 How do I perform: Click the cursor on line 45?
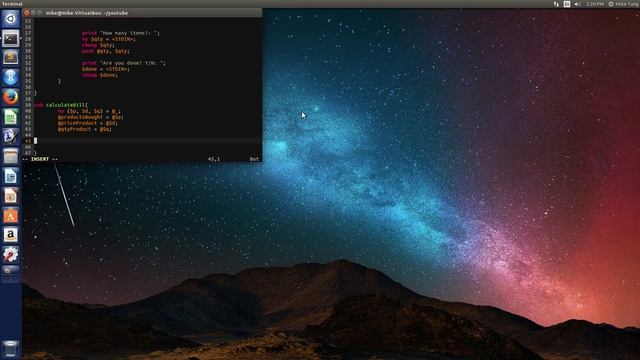pyautogui.click(x=36, y=141)
